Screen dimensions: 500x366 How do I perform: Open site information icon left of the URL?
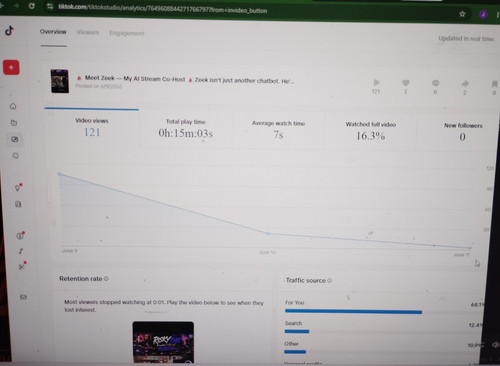point(50,6)
